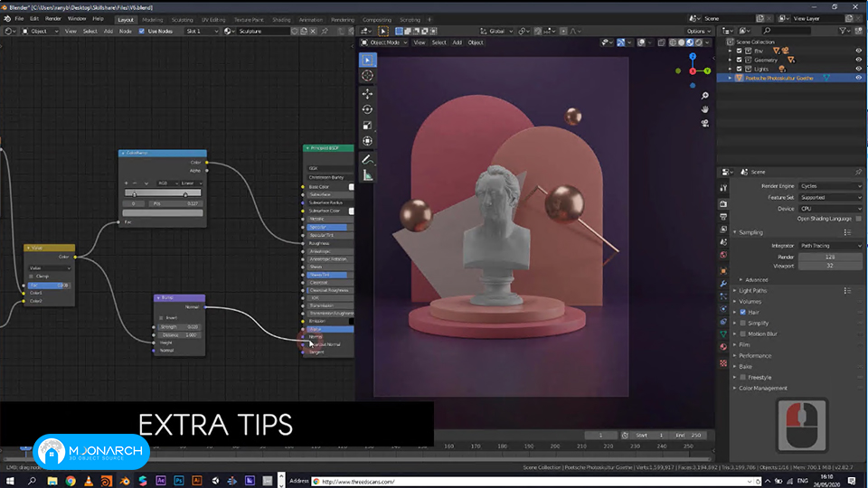Viewport: 868px width, 488px height.
Task: Enable Open Shading Language checkbox
Action: pyautogui.click(x=859, y=219)
